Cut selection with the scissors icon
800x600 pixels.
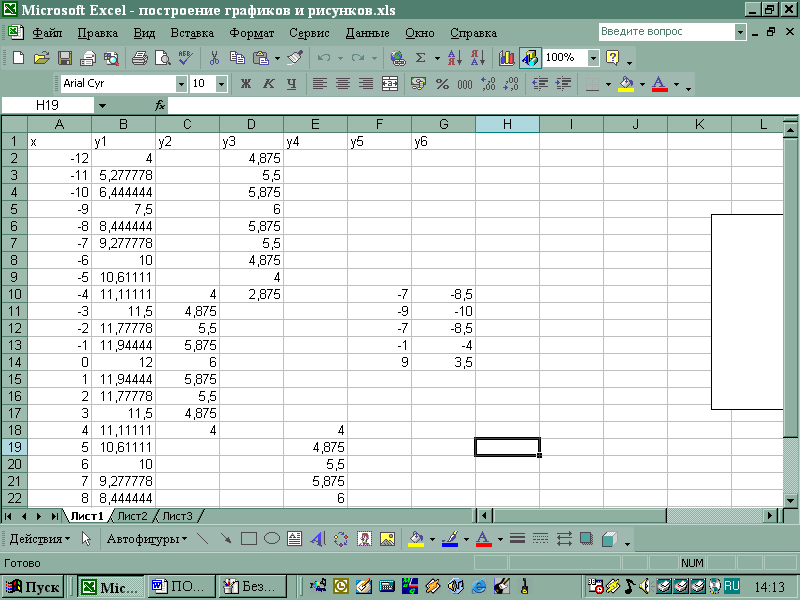tap(214, 58)
